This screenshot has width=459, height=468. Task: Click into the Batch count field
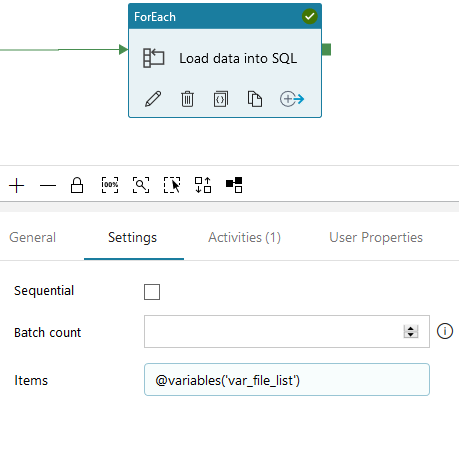click(287, 331)
